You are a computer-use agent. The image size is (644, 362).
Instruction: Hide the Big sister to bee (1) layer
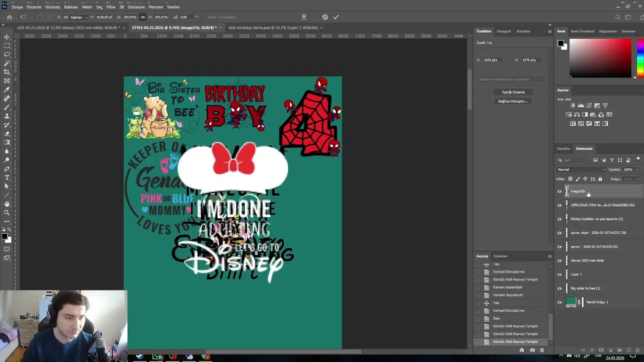[559, 288]
